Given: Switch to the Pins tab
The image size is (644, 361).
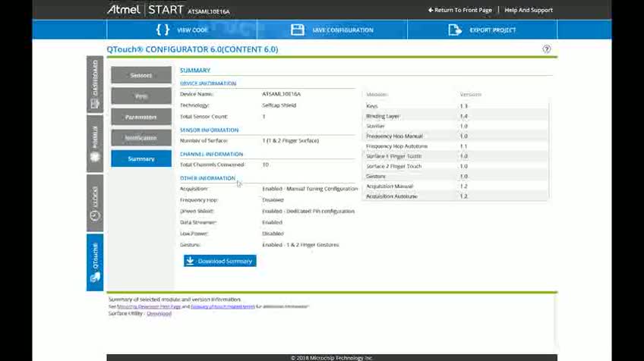Looking at the screenshot, I should 140,96.
